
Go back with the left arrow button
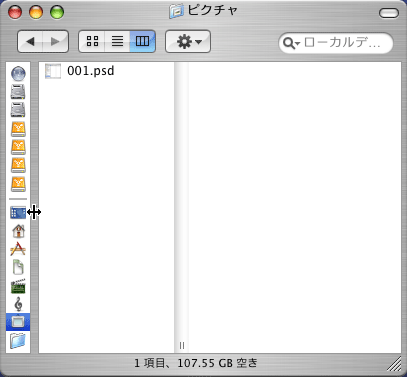click(30, 42)
